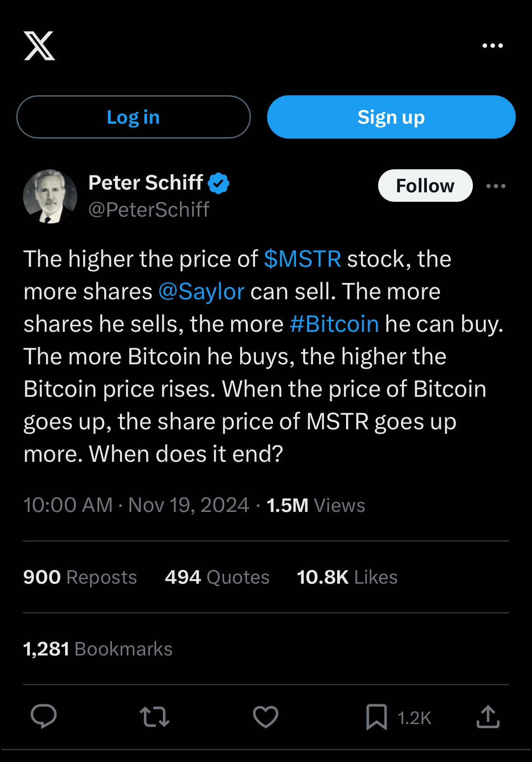Click the Peter Schiff display name
The image size is (532, 762).
pos(145,183)
